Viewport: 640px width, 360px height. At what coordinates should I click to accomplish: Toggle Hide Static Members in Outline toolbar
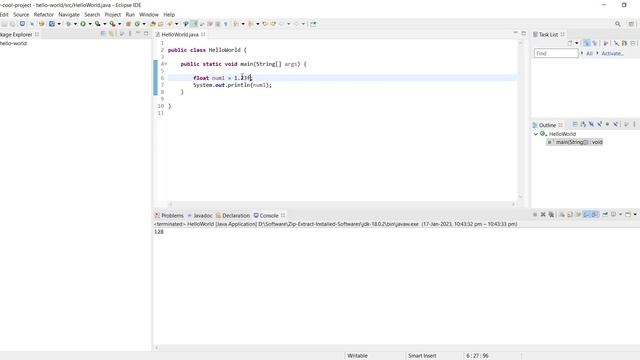(x=600, y=124)
